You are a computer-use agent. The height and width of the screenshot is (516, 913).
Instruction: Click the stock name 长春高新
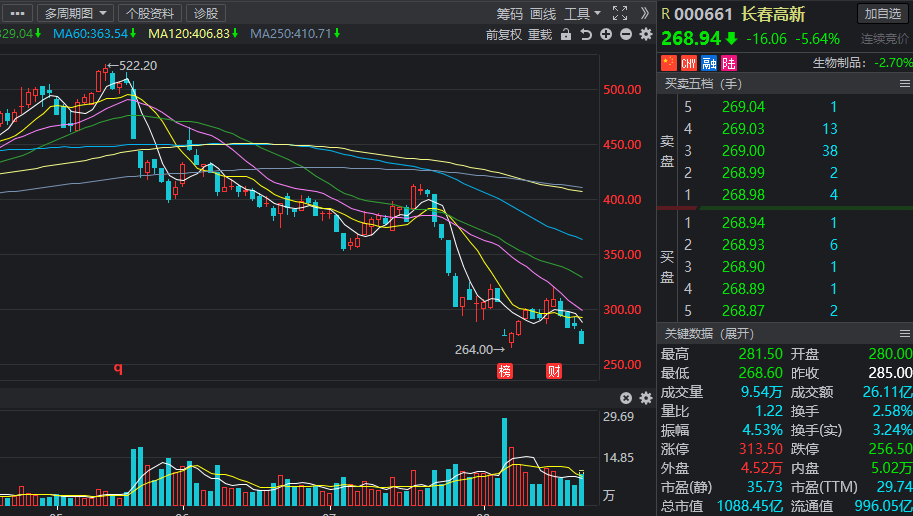[773, 14]
